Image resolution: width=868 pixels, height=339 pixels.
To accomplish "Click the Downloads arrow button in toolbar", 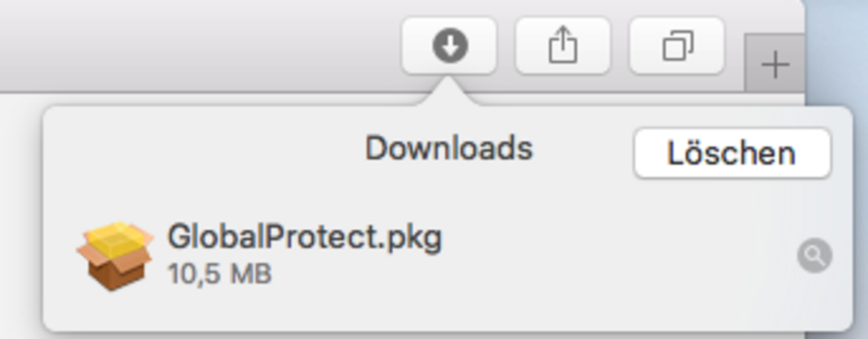I will pos(449,46).
